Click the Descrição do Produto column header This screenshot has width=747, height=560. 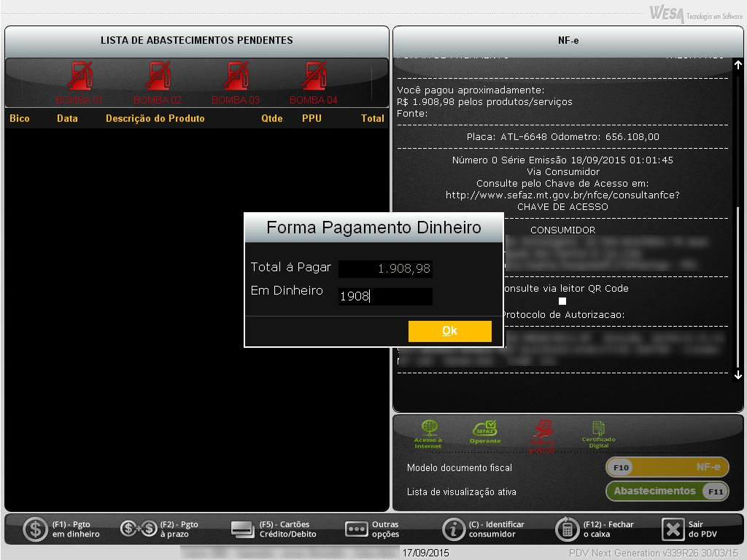155,118
